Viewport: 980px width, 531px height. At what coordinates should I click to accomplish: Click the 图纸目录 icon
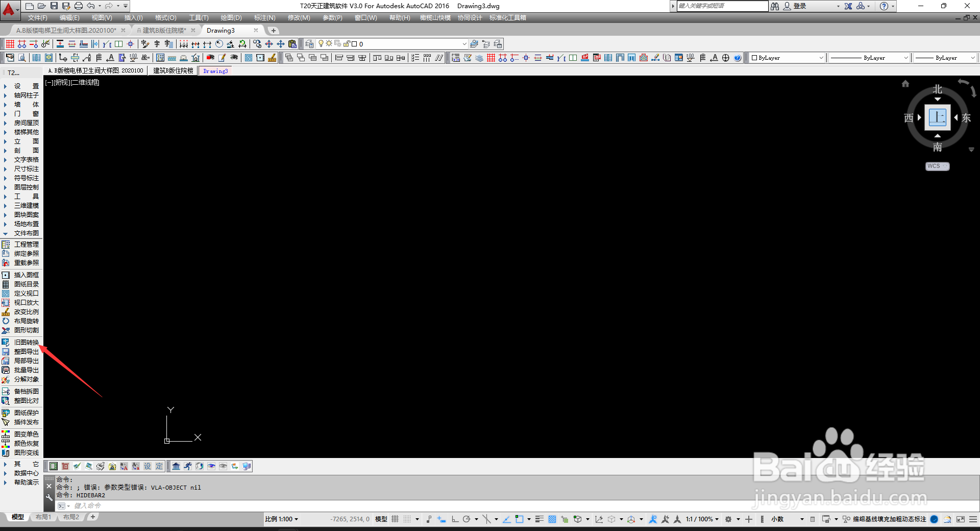pos(6,284)
